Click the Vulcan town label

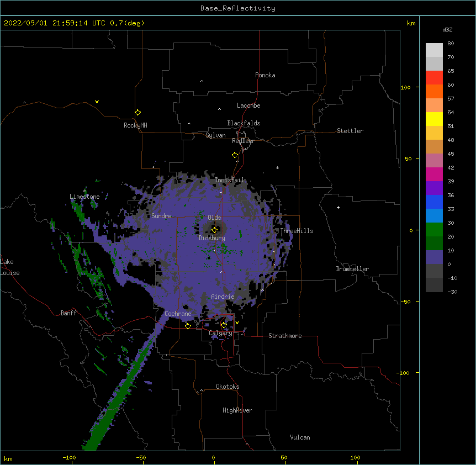click(x=300, y=437)
